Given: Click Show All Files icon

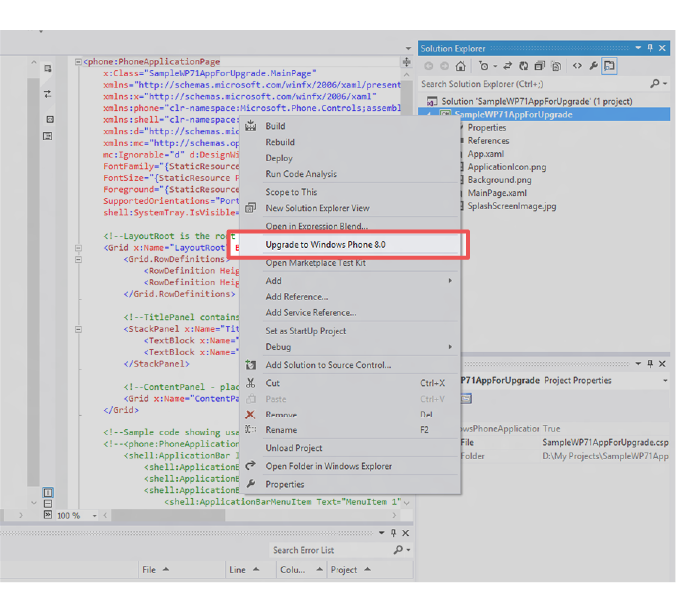Looking at the screenshot, I should coord(557,66).
